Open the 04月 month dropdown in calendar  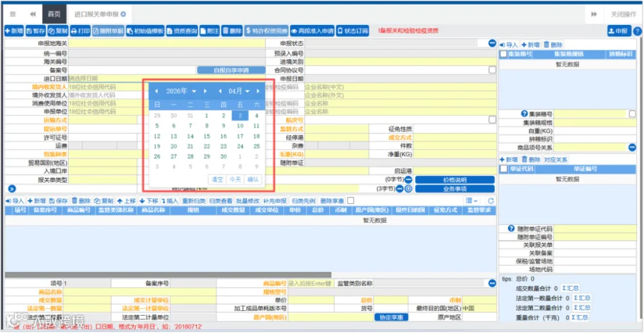coord(239,91)
